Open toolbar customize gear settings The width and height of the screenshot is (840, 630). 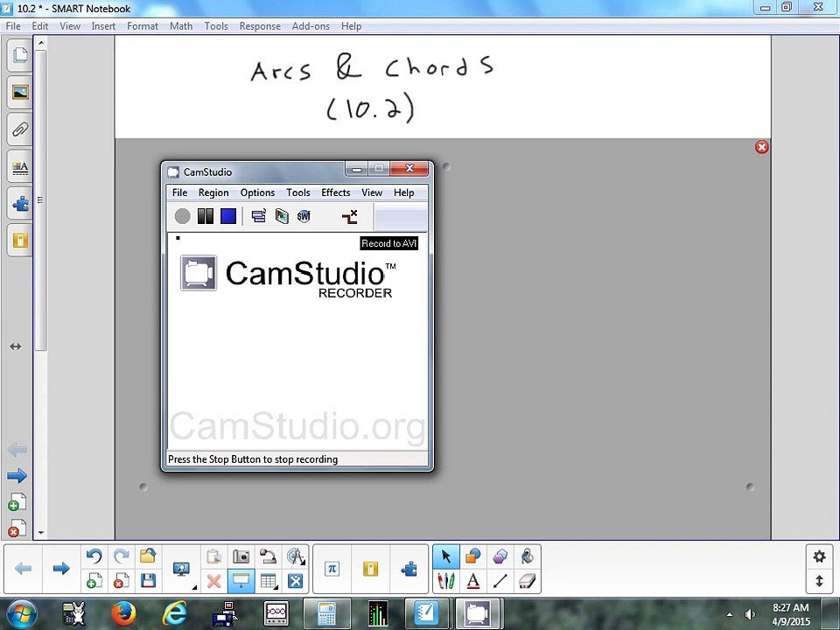(x=819, y=556)
